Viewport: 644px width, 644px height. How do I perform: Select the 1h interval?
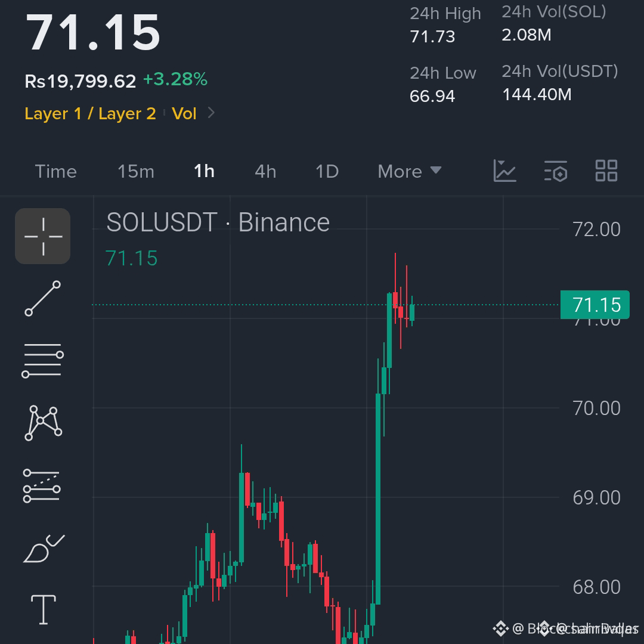coord(204,171)
